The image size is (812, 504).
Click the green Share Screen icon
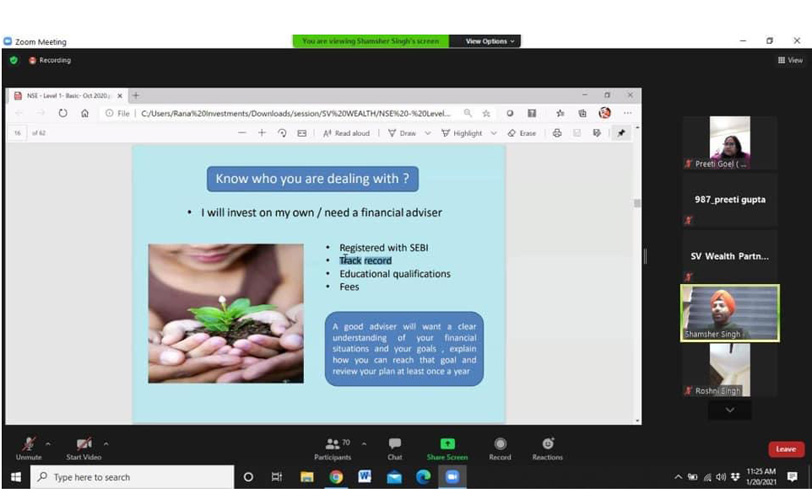pos(447,445)
